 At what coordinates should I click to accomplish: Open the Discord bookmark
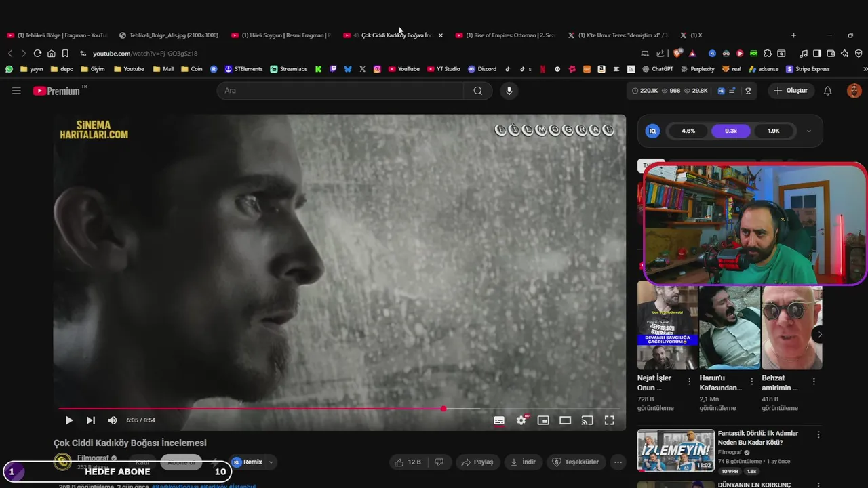482,69
